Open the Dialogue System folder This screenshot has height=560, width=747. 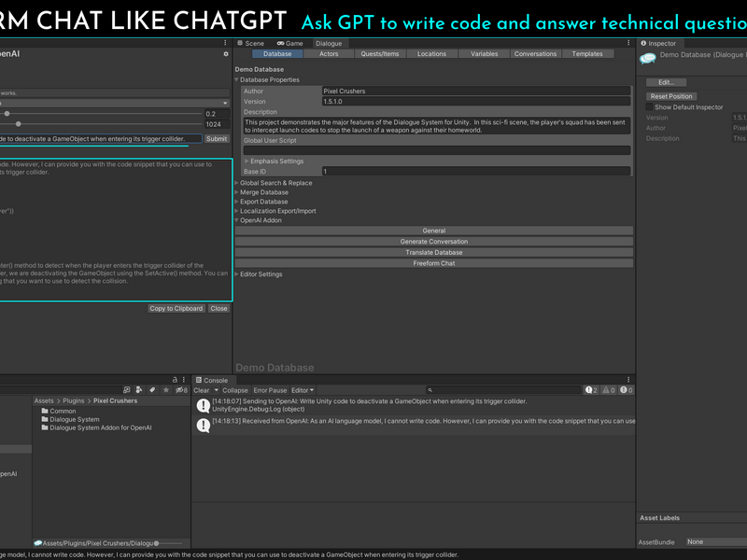71,419
